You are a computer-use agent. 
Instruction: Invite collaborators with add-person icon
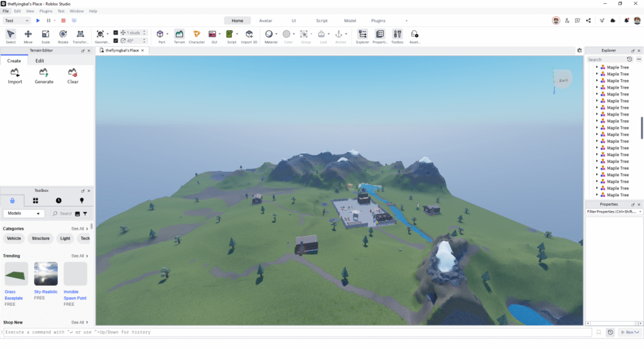click(567, 21)
